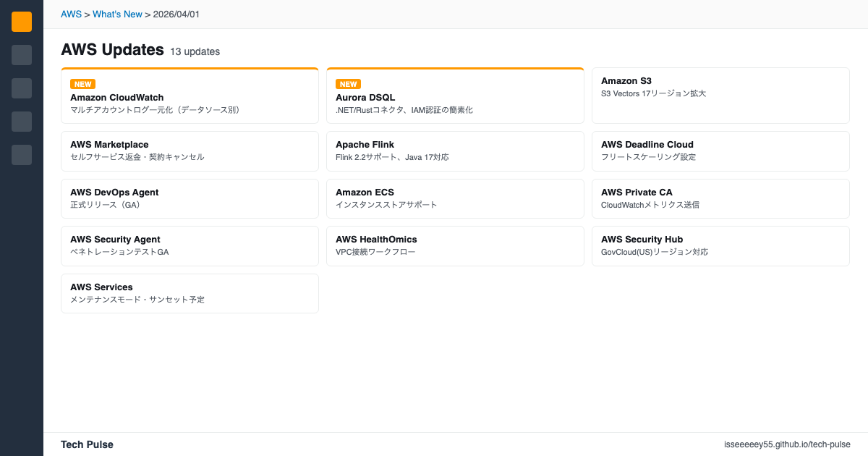Select the second gray sidebar icon
868x456 pixels.
pos(22,55)
